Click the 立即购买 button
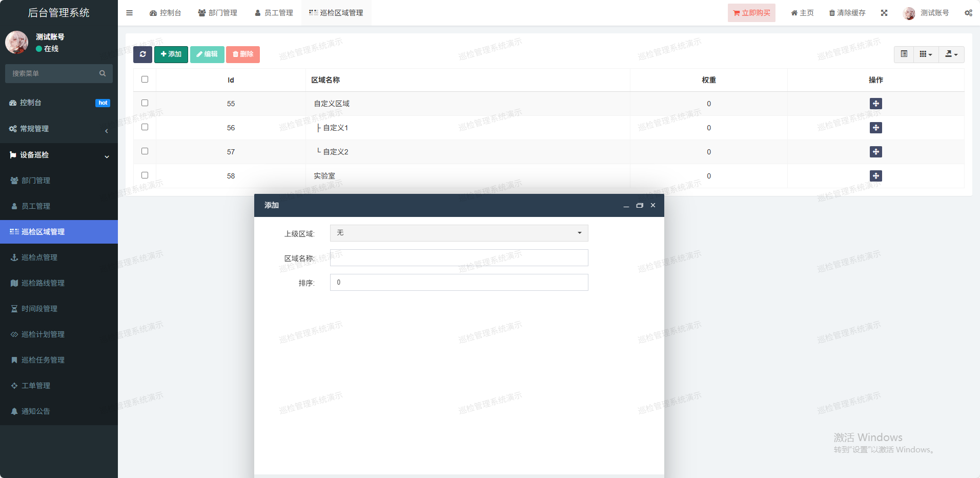 (751, 13)
